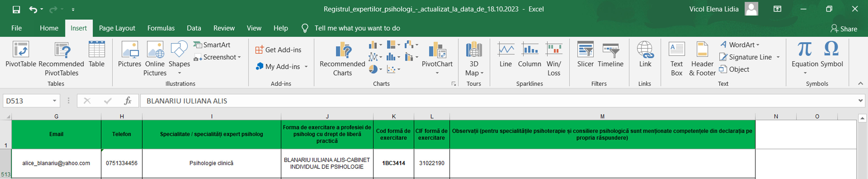Open Recommended Charts
This screenshot has width=868, height=179.
pos(342,59)
